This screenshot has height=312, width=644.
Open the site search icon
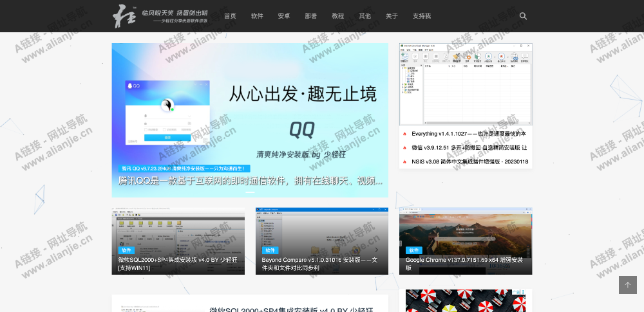pyautogui.click(x=523, y=16)
